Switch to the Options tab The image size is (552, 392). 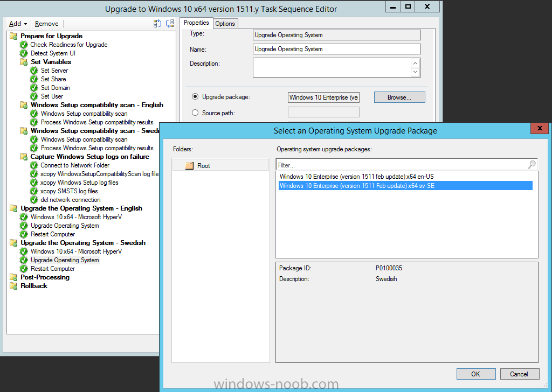point(225,24)
